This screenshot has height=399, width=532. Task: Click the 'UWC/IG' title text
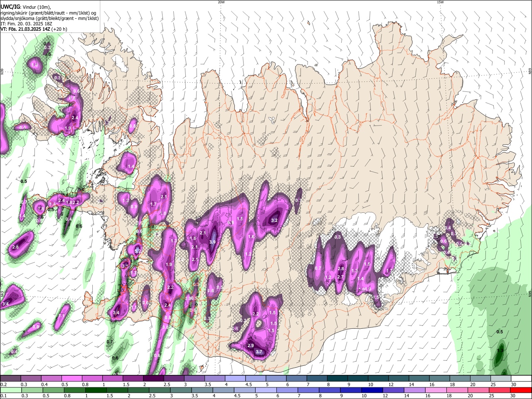10,7
